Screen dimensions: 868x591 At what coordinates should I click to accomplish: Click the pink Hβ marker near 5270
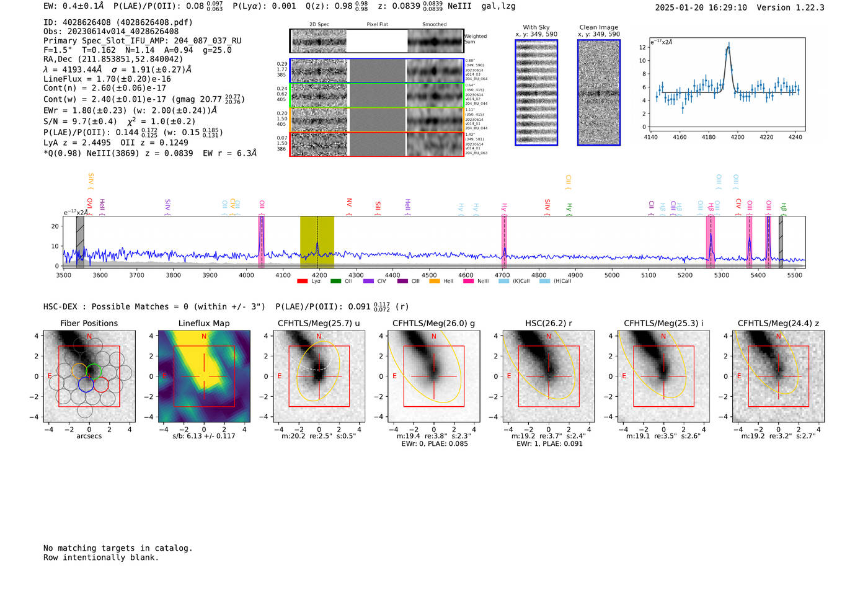tap(711, 242)
